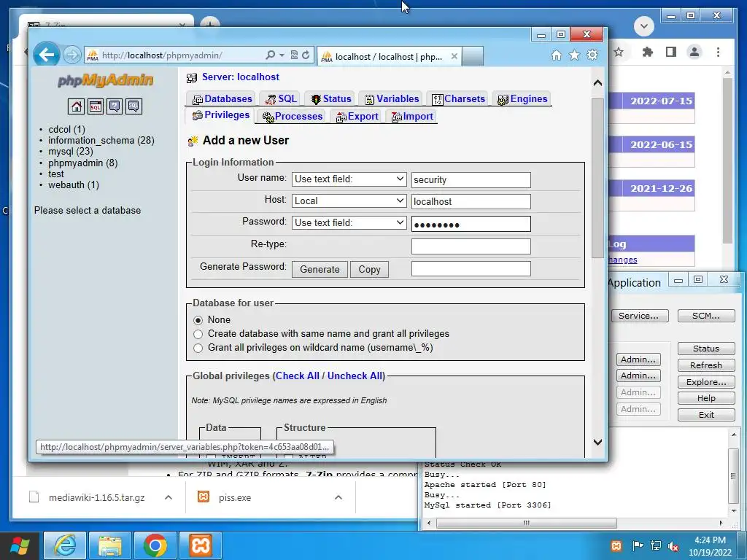Click Copy password button
The height and width of the screenshot is (560, 747).
369,270
